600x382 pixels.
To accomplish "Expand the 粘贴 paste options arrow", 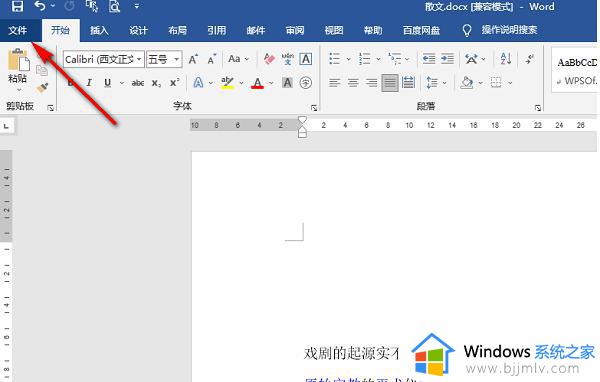I will click(18, 90).
